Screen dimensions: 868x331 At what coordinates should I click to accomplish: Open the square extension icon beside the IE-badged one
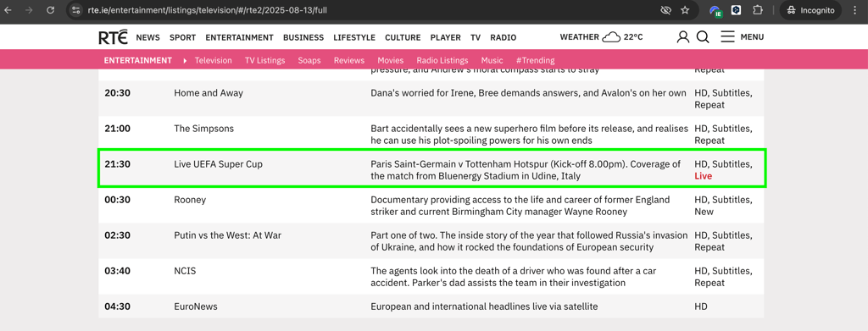pos(736,10)
